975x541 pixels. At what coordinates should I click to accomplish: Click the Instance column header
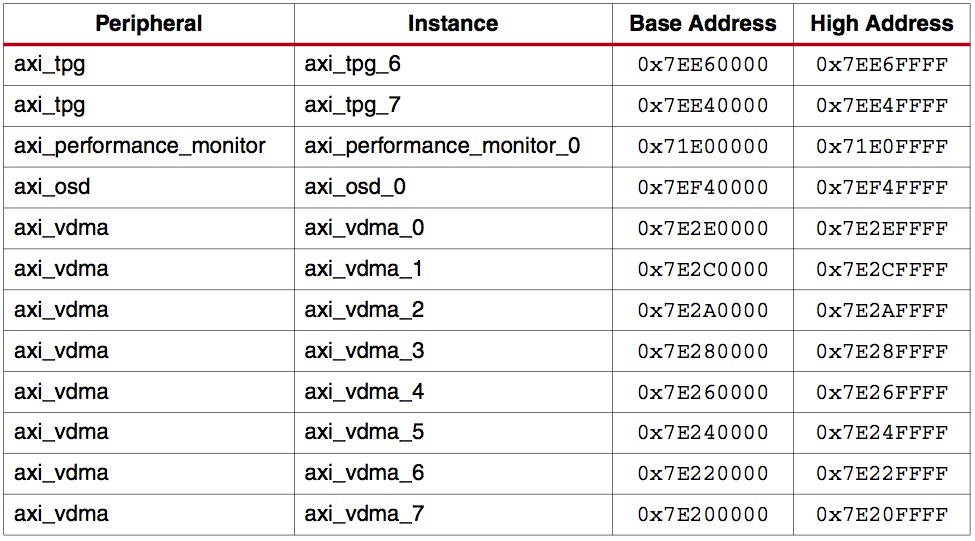pyautogui.click(x=453, y=24)
